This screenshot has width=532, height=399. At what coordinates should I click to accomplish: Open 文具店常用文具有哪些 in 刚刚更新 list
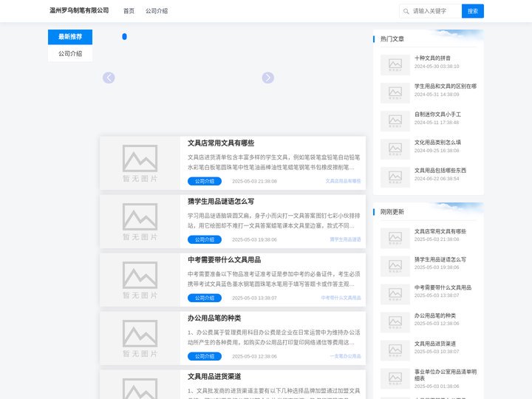click(x=440, y=231)
